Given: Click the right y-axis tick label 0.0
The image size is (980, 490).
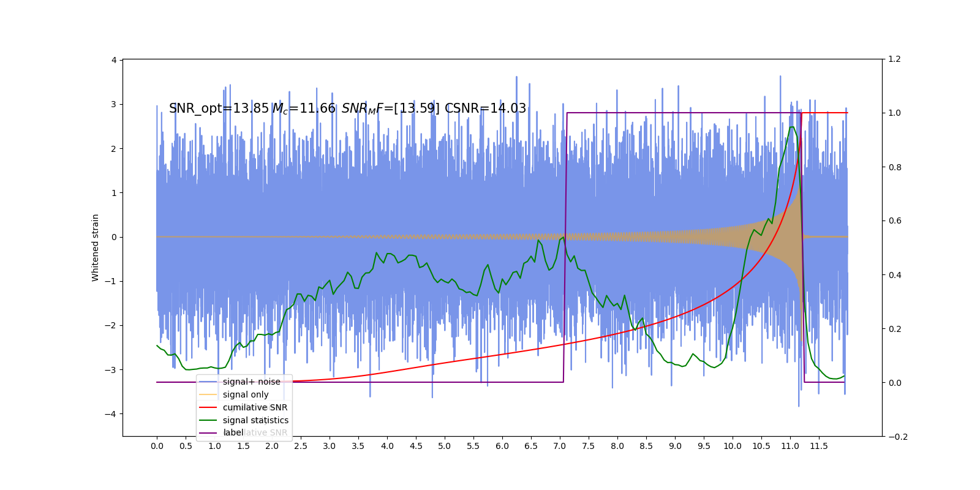Looking at the screenshot, I should tap(894, 383).
